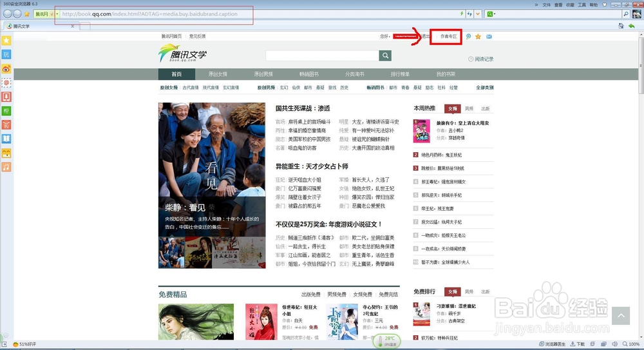Go to the 原创男频 navigation tab
The image size is (644, 350).
point(263,74)
